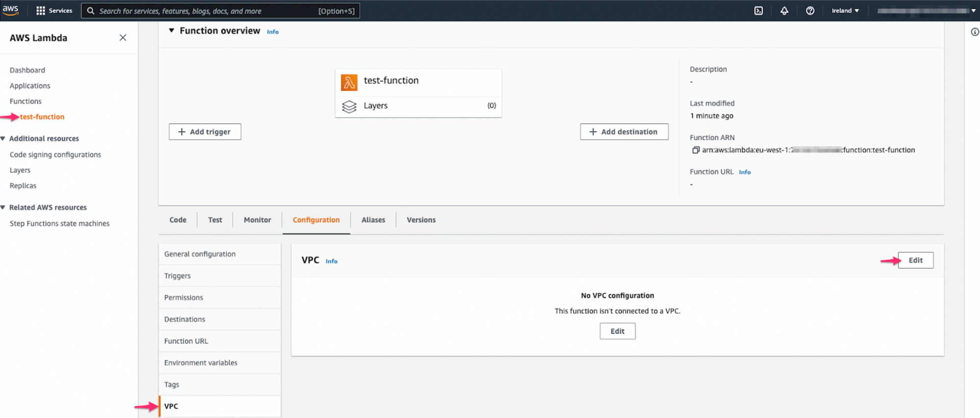Click the Add trigger button

click(x=205, y=132)
